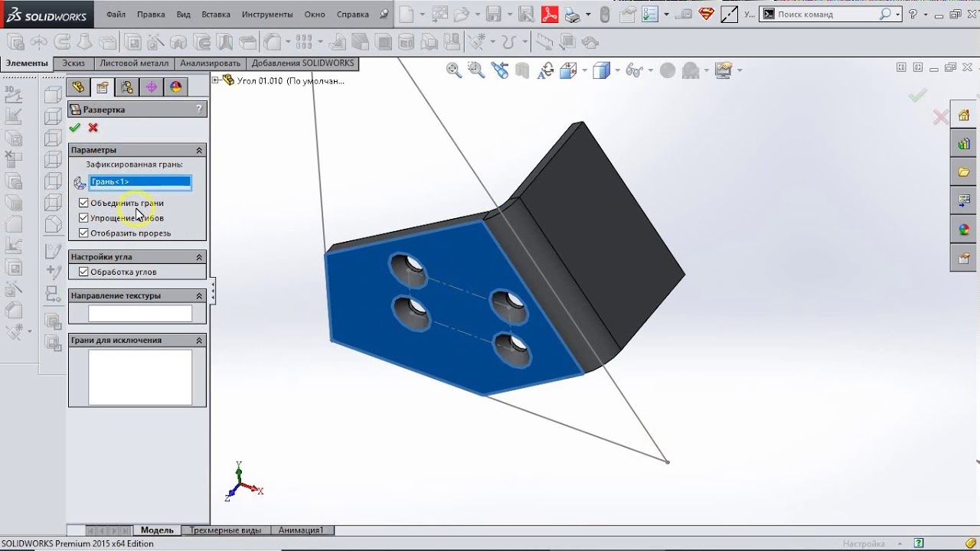
Task: Click the Направление текстуры selection box
Action: pos(140,314)
